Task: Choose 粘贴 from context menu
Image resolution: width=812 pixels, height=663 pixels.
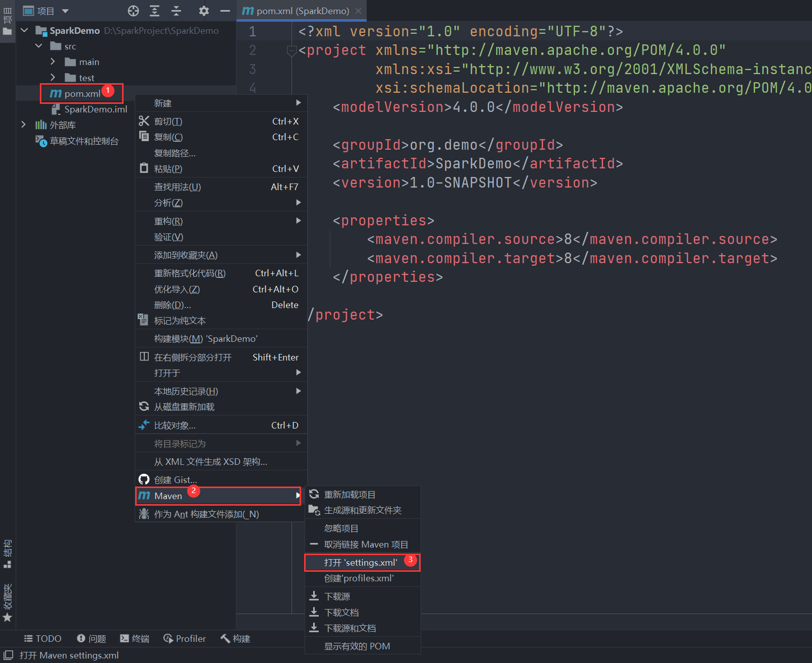Action: pos(221,168)
